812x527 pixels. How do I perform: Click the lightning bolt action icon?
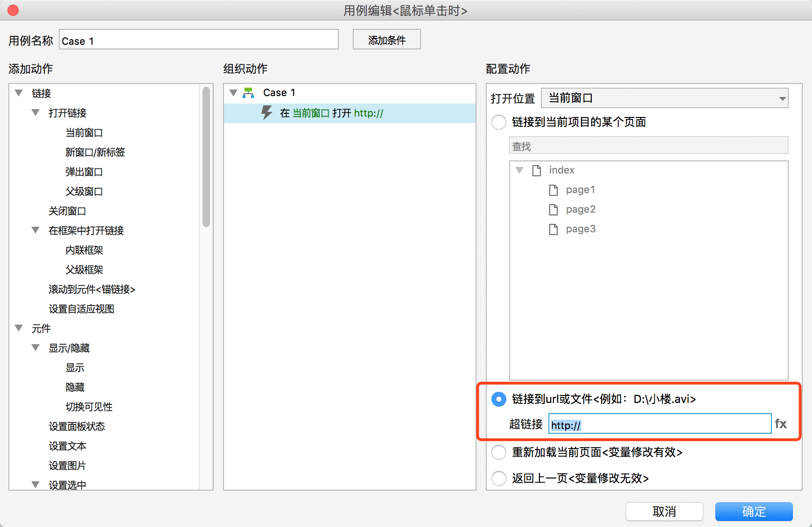[x=266, y=113]
